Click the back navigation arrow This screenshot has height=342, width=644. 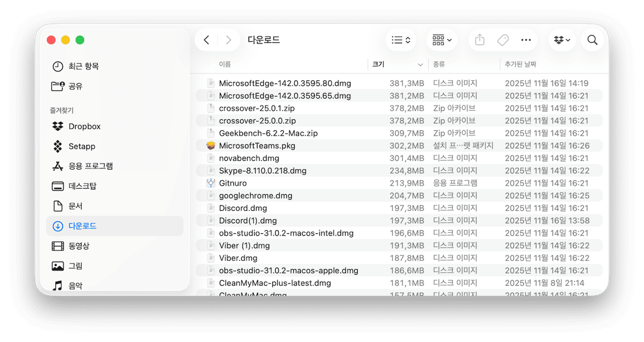tap(207, 40)
